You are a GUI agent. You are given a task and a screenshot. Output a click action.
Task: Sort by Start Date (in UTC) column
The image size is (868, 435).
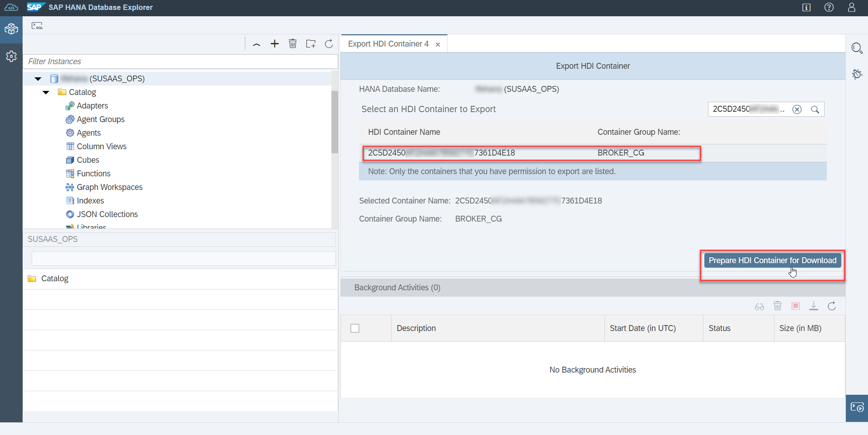654,328
